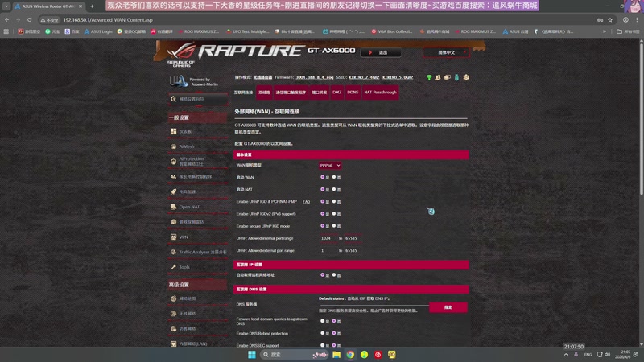644x362 pixels.
Task: Bookmark this page with the star icon
Action: click(x=610, y=19)
